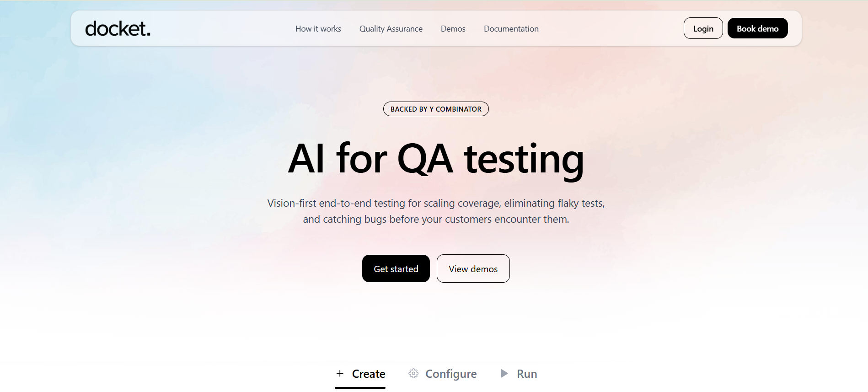Click the gear icon beside Configure
Screen dimensions: 868x392
coord(413,373)
